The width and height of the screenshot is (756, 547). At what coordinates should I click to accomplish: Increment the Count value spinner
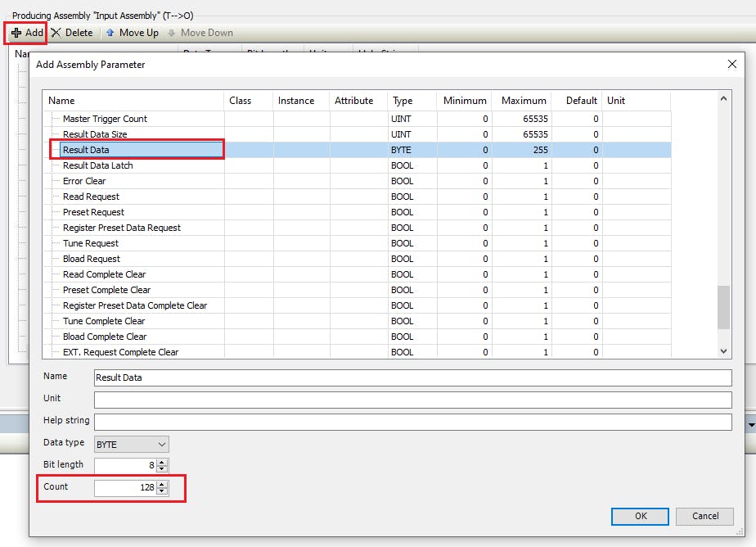coord(162,484)
